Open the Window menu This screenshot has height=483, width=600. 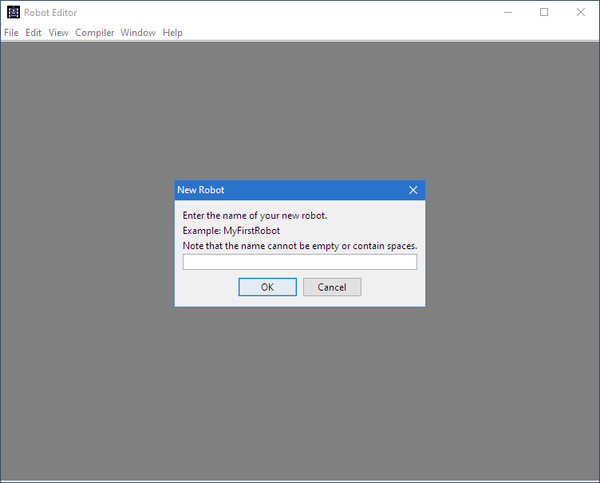138,33
